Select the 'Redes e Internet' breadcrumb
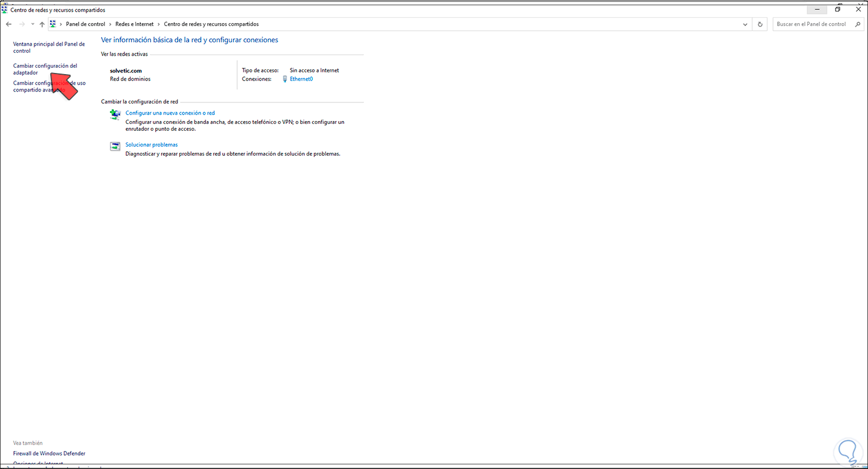 click(x=134, y=24)
